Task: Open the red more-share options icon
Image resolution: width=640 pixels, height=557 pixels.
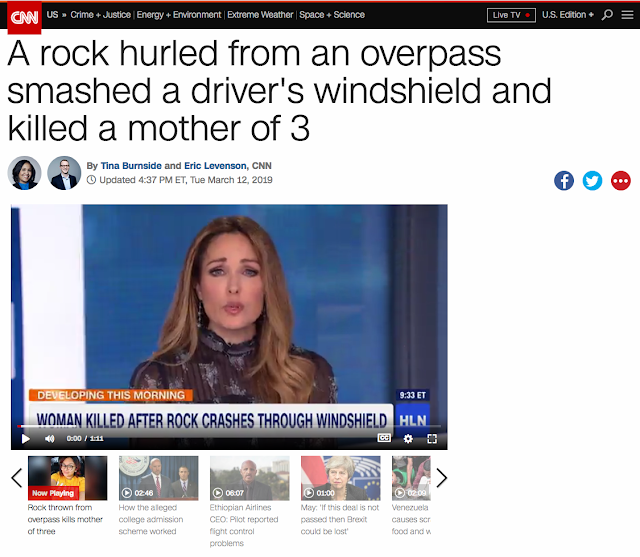Action: [621, 181]
